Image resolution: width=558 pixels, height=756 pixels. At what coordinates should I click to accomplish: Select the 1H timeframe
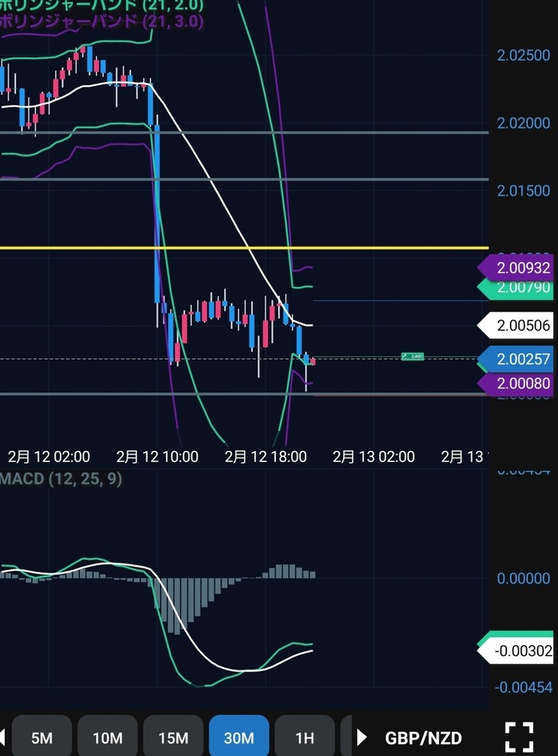[x=305, y=737]
